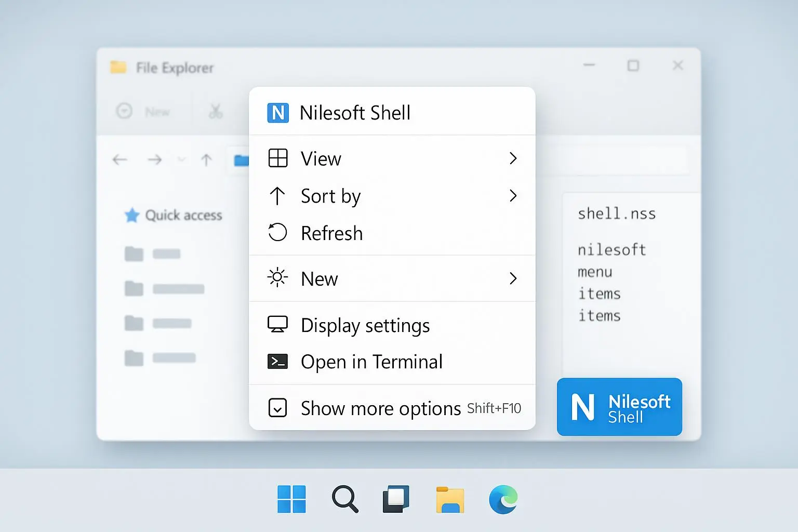The height and width of the screenshot is (532, 798).
Task: Click the File Explorer window title
Action: [x=175, y=68]
